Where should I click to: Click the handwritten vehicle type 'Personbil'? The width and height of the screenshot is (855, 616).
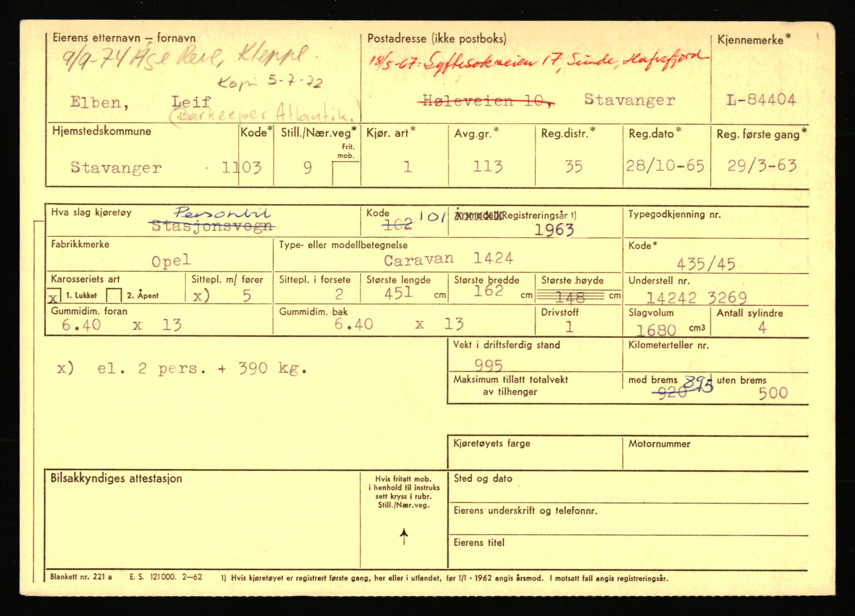pos(223,213)
